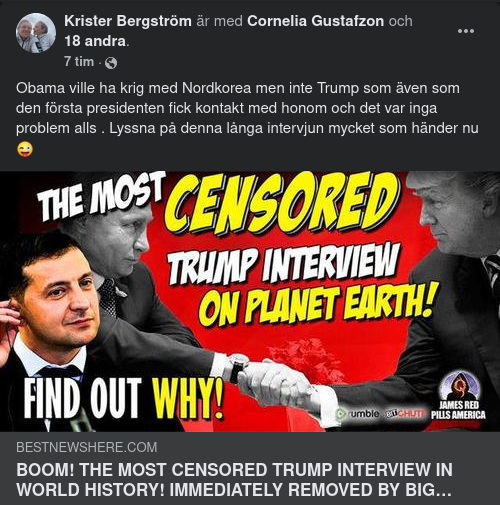Open Cornelia Gustafzon's profile link
This screenshot has height=505, width=500.
(x=315, y=21)
